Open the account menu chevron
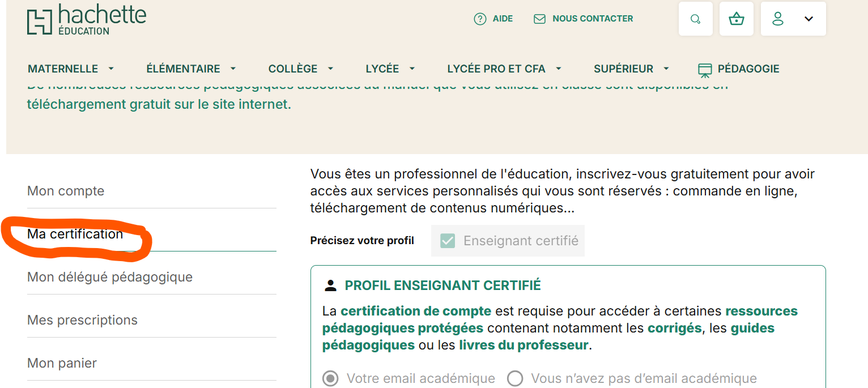 click(x=809, y=19)
